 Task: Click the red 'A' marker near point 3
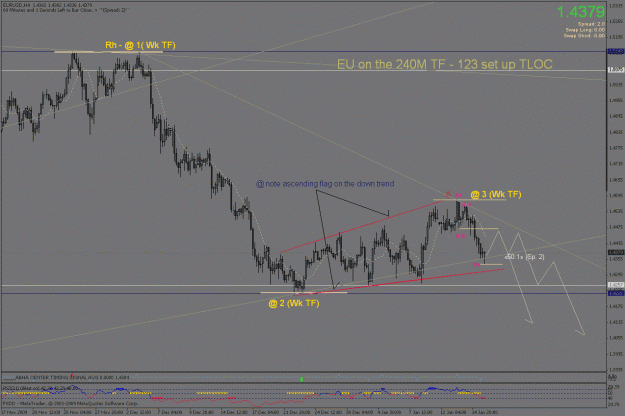click(448, 194)
